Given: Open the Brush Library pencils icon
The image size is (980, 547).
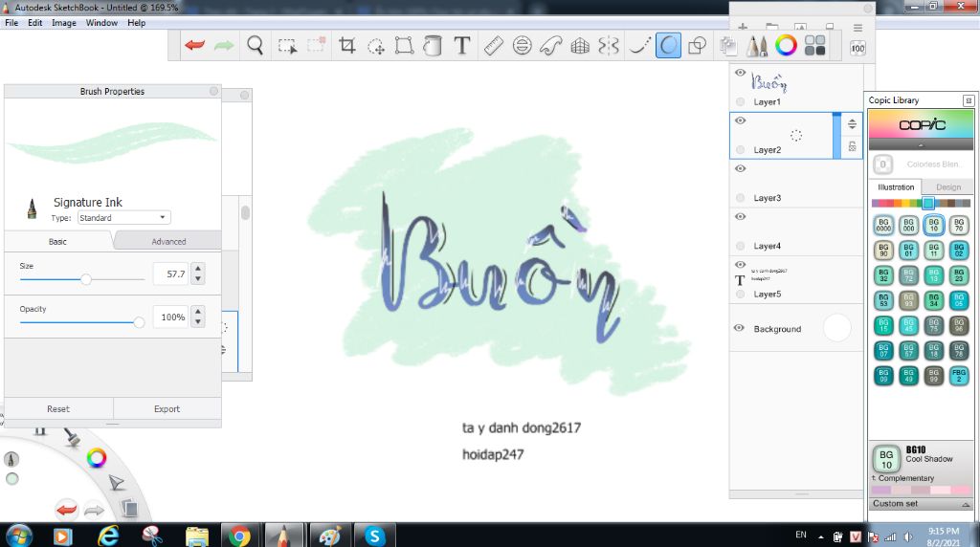Looking at the screenshot, I should click(757, 46).
